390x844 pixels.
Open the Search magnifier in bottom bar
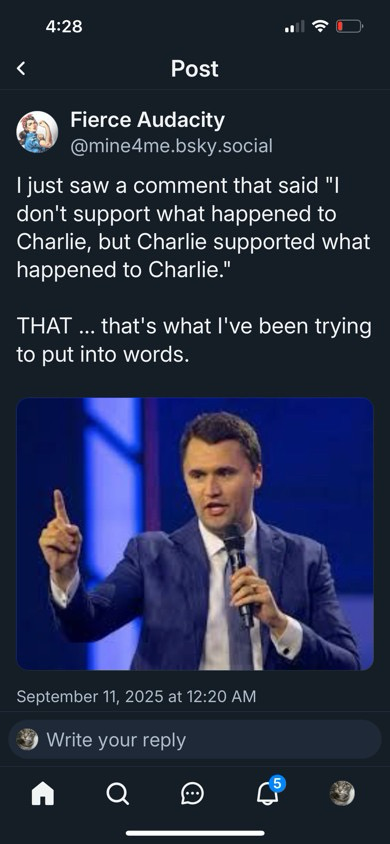point(117,793)
